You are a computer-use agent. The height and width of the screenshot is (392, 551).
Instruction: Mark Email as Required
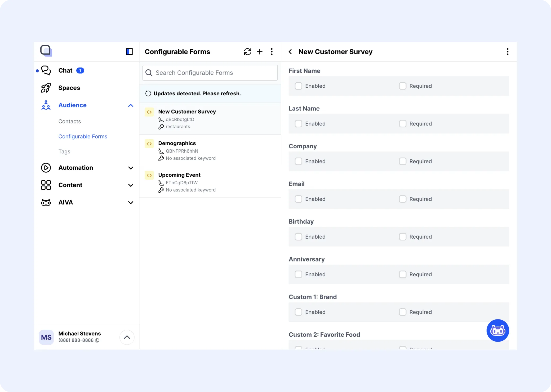(403, 199)
